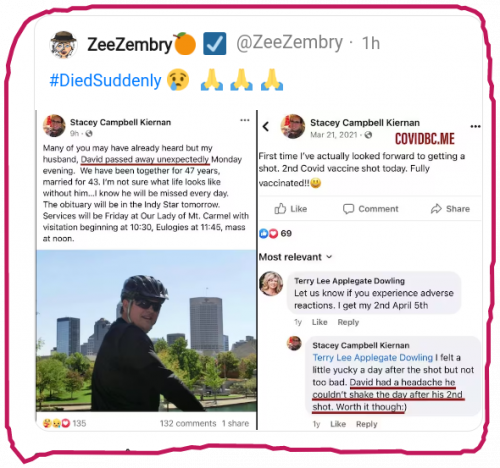Open the 132 comments link
The width and height of the screenshot is (500, 468).
[x=188, y=423]
